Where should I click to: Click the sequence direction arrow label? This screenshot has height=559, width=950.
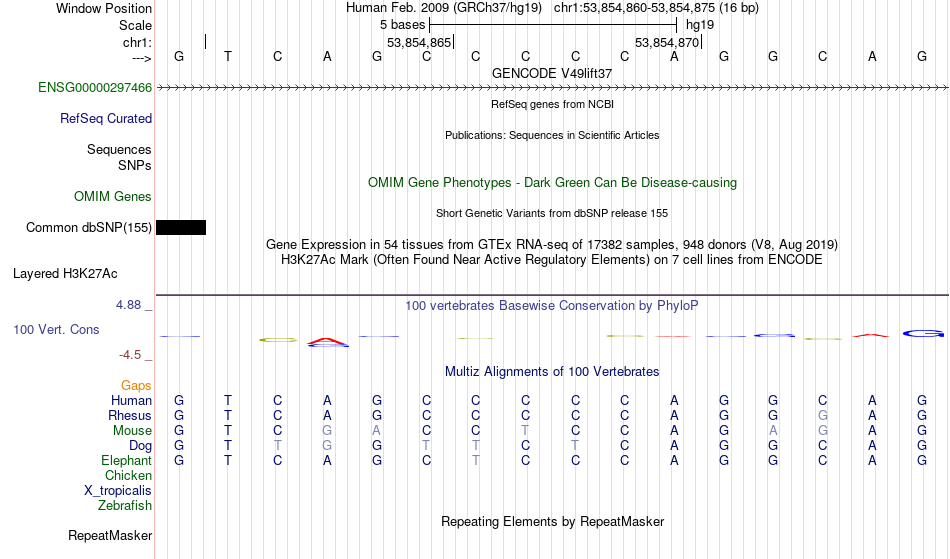click(x=141, y=58)
